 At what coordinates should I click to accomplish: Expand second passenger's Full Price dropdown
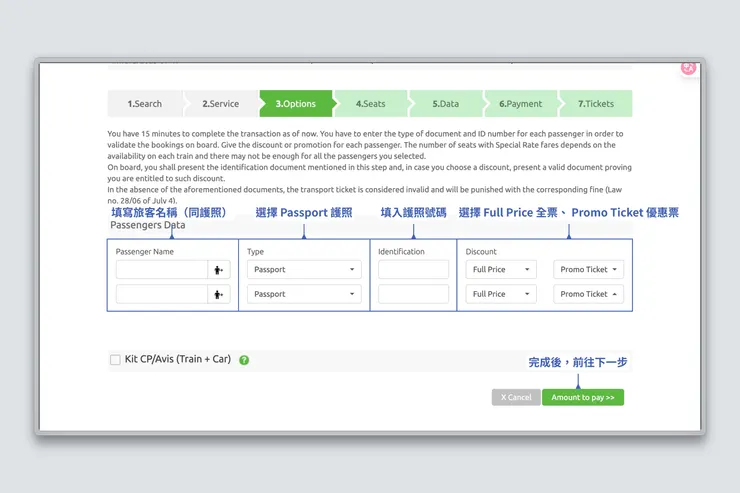coord(501,294)
